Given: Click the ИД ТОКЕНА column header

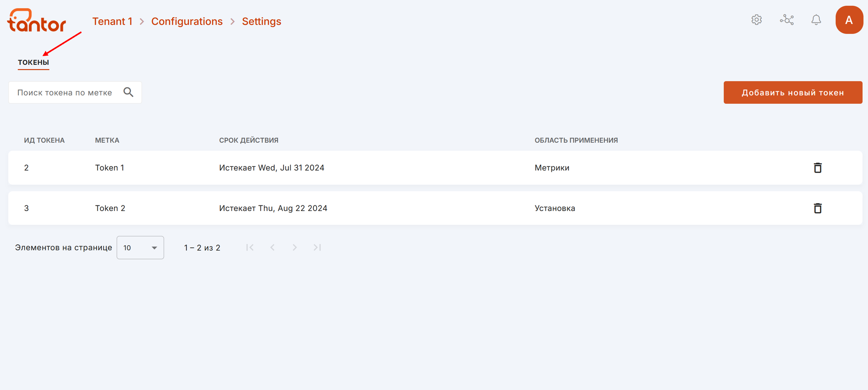Looking at the screenshot, I should 44,140.
